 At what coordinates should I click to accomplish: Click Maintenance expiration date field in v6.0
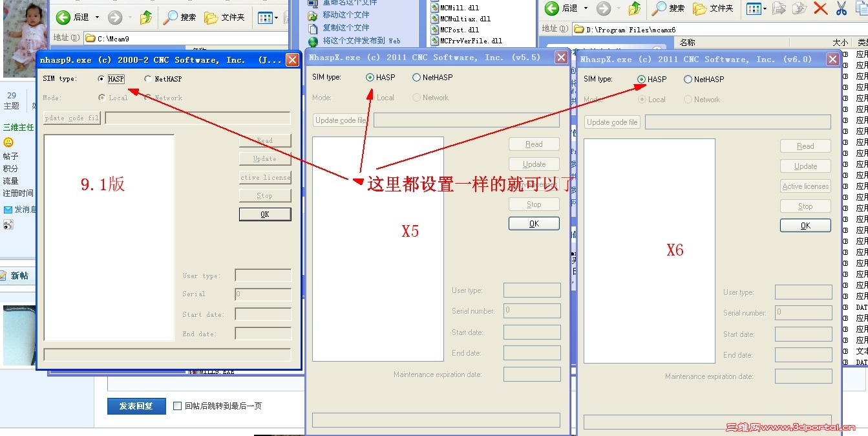pyautogui.click(x=803, y=376)
